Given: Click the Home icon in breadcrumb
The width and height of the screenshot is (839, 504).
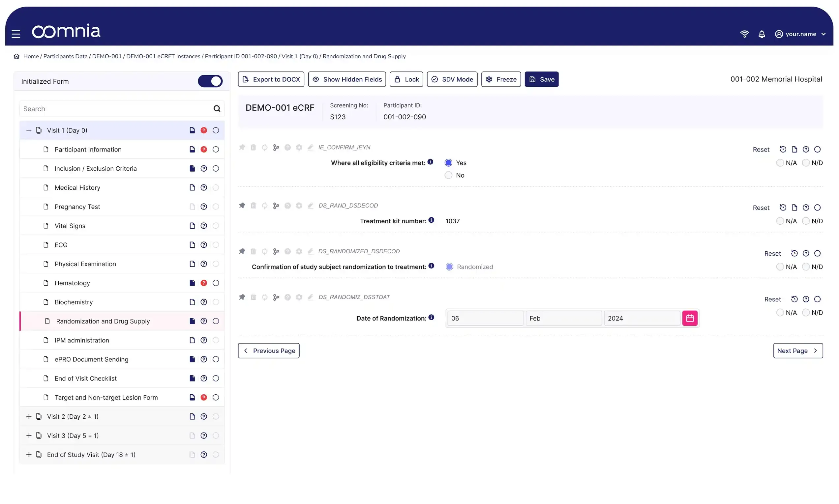Looking at the screenshot, I should pyautogui.click(x=16, y=56).
